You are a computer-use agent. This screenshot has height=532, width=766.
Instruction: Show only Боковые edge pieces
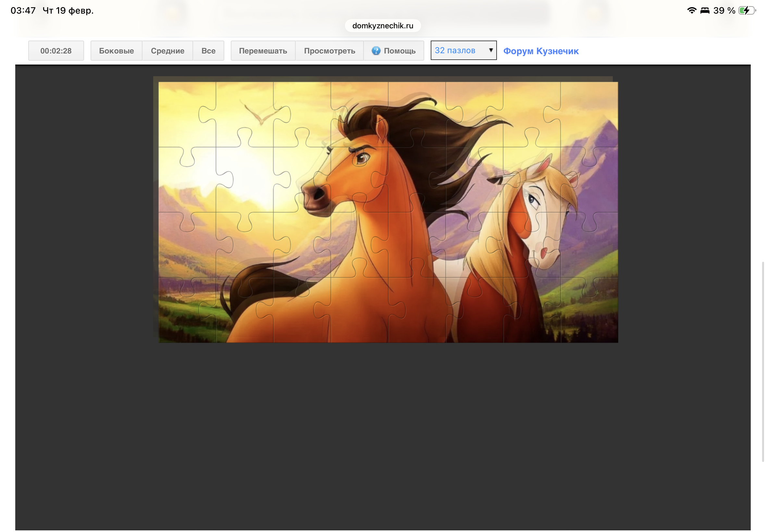pyautogui.click(x=116, y=51)
